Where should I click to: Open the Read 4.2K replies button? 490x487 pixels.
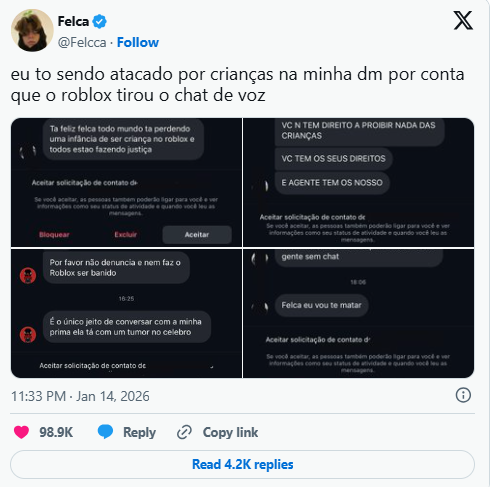click(242, 464)
